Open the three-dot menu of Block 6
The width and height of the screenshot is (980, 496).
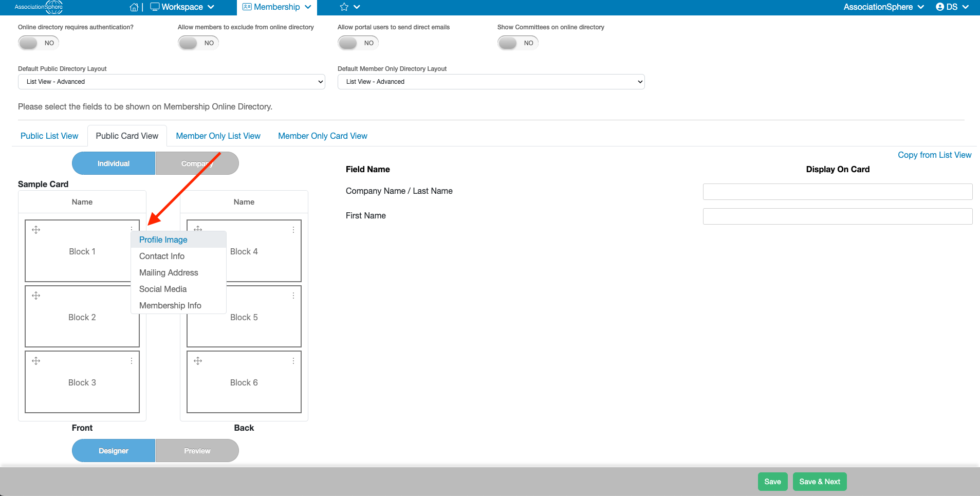293,361
